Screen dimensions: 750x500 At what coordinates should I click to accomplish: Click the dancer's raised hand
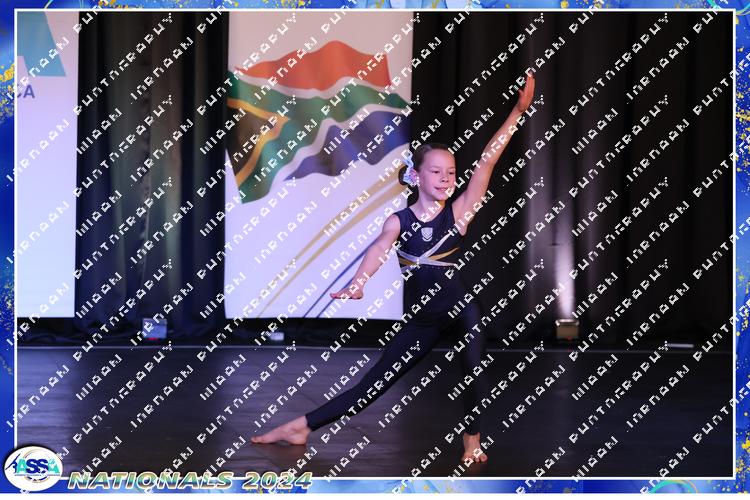(x=525, y=91)
